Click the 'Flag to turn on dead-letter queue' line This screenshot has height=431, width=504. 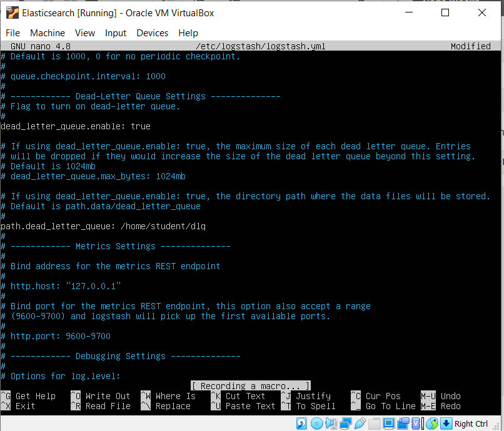click(x=90, y=106)
